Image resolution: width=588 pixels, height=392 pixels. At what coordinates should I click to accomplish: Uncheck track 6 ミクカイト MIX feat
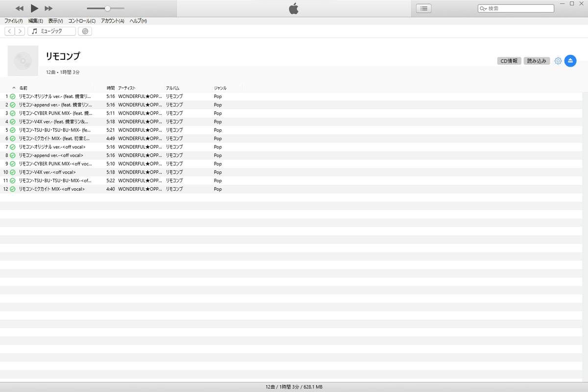coord(13,139)
